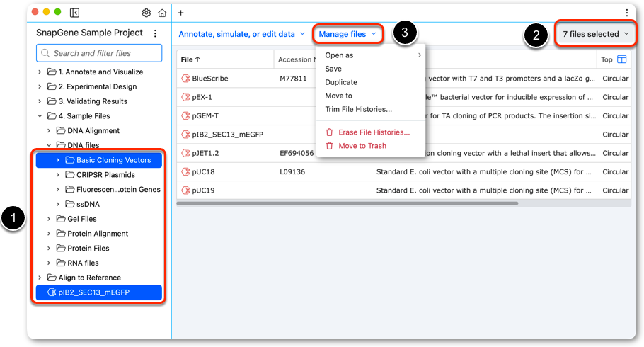Click pUC19 description text
This screenshot has height=347, width=644.
coord(484,190)
